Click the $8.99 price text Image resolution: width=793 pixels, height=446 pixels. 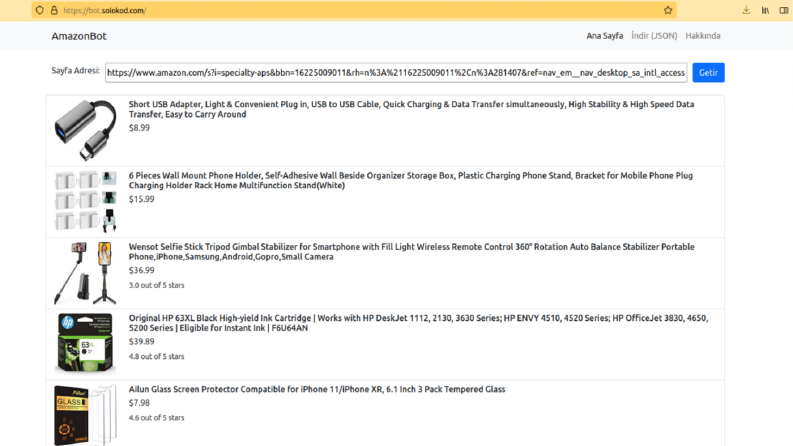pyautogui.click(x=139, y=128)
